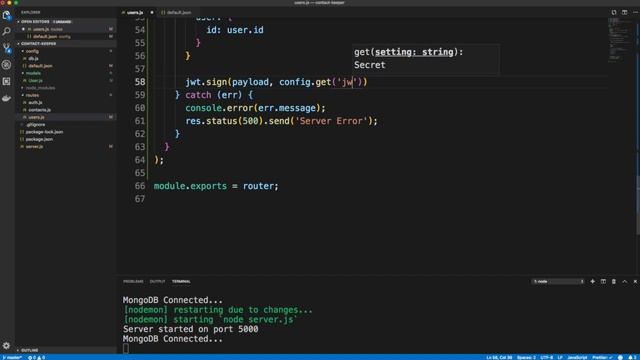This screenshot has height=360, width=640.
Task: Open the Manage gear settings icon
Action: pyautogui.click(x=7, y=346)
